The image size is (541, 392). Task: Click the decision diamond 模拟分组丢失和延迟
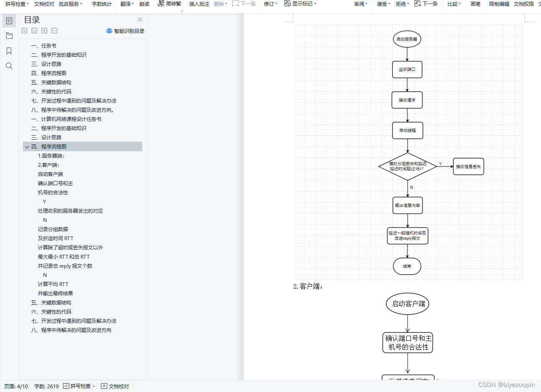point(408,166)
